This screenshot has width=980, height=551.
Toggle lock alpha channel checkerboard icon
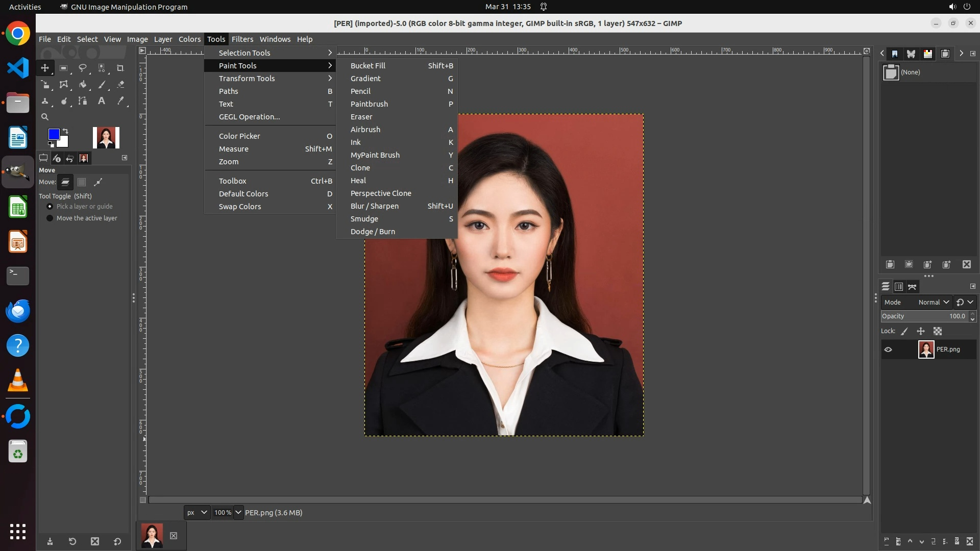tap(938, 331)
